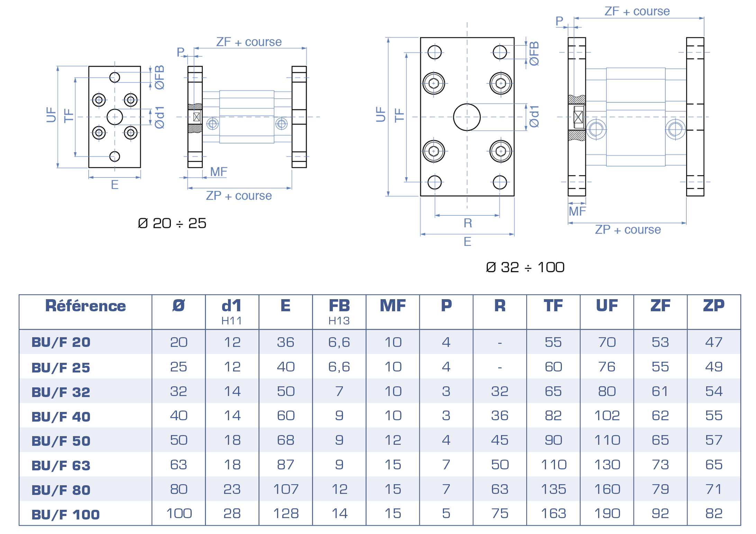Click E value 36 in BU/F 20 row
The image size is (756, 534).
pos(285,342)
